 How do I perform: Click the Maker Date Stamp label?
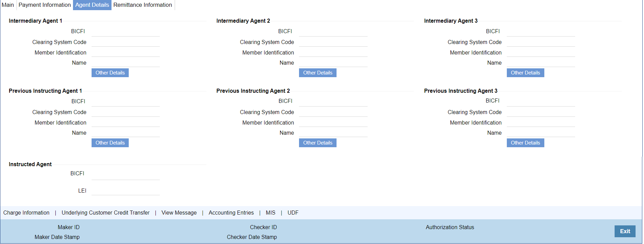pos(57,237)
